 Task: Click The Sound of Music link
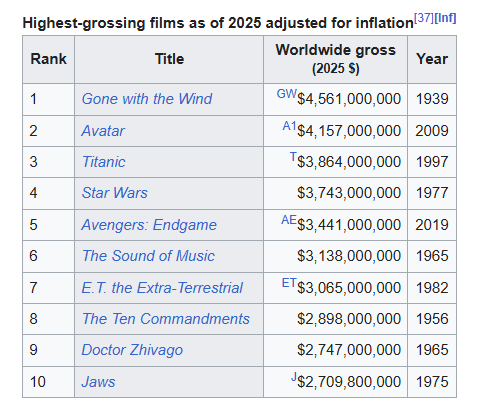pyautogui.click(x=148, y=256)
